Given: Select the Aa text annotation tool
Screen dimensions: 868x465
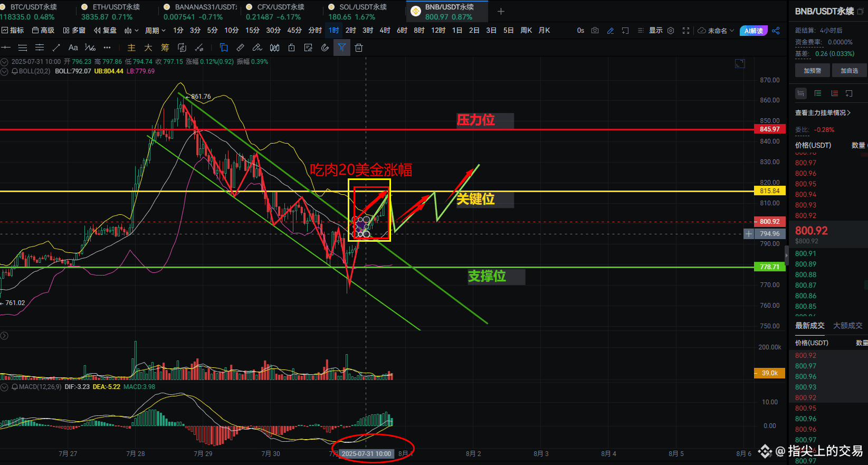Looking at the screenshot, I should click(73, 48).
